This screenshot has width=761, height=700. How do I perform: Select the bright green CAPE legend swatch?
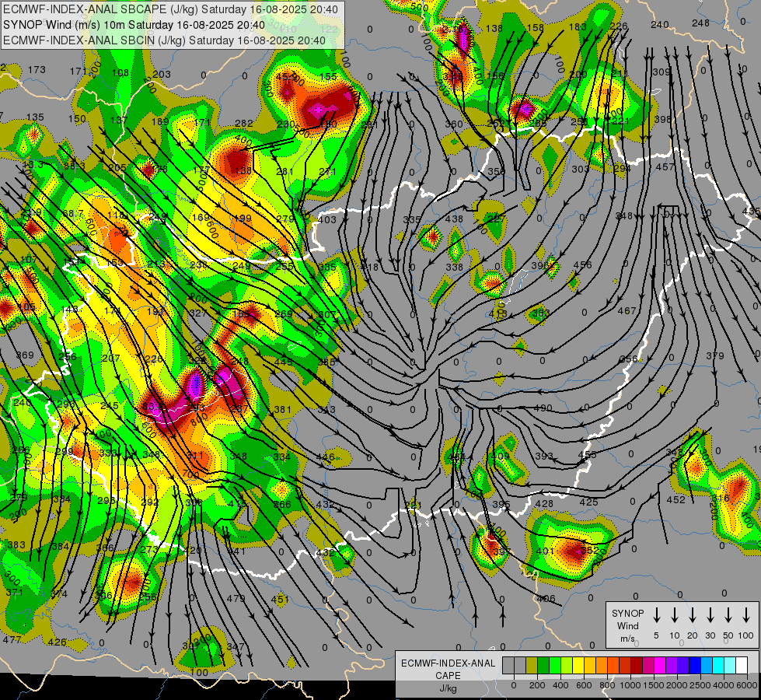click(555, 665)
